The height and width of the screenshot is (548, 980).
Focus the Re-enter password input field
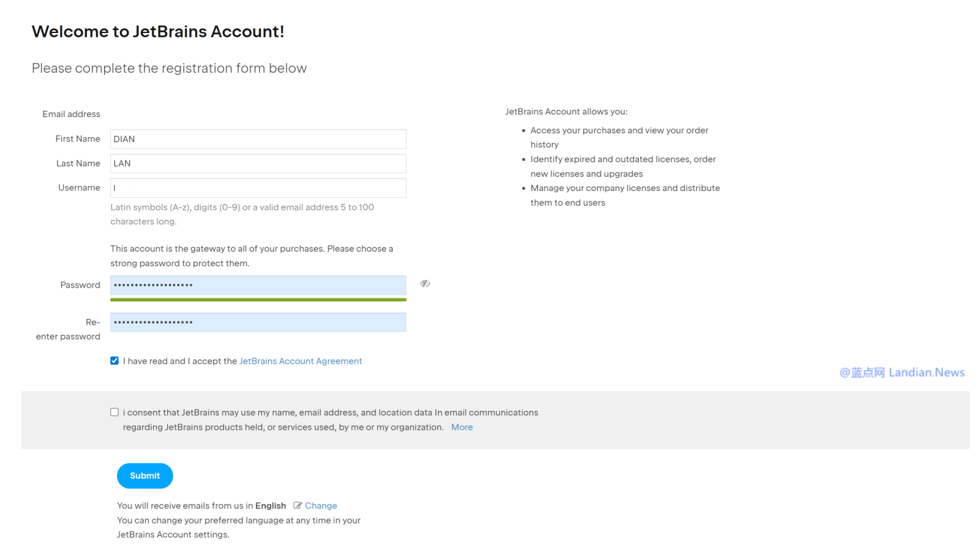[258, 322]
